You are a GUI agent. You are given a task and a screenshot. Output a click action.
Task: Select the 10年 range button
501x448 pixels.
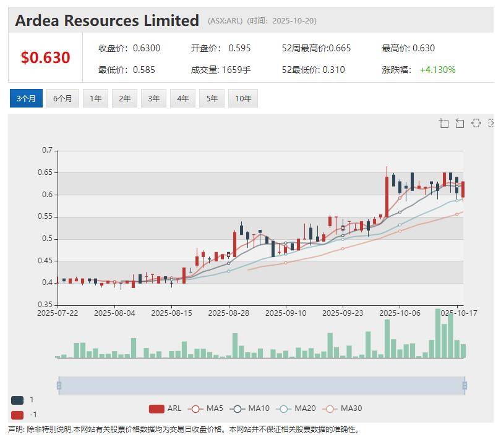[x=242, y=98]
